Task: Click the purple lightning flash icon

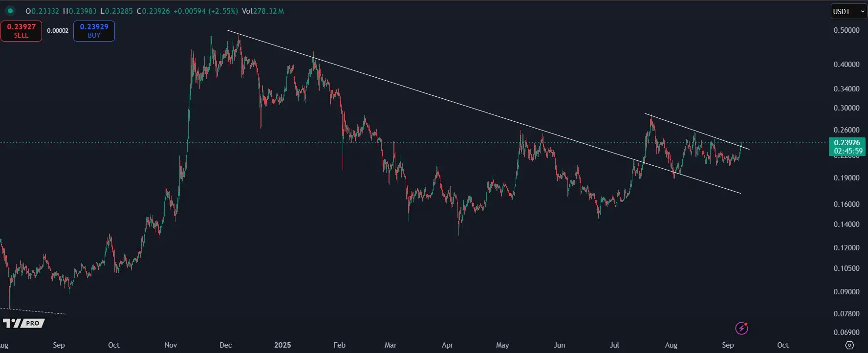Action: click(x=742, y=328)
